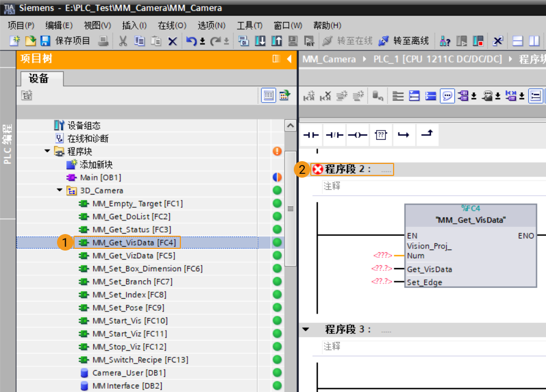Toggle project tree column view icon
Screen dimensions: 546x392
tap(269, 95)
